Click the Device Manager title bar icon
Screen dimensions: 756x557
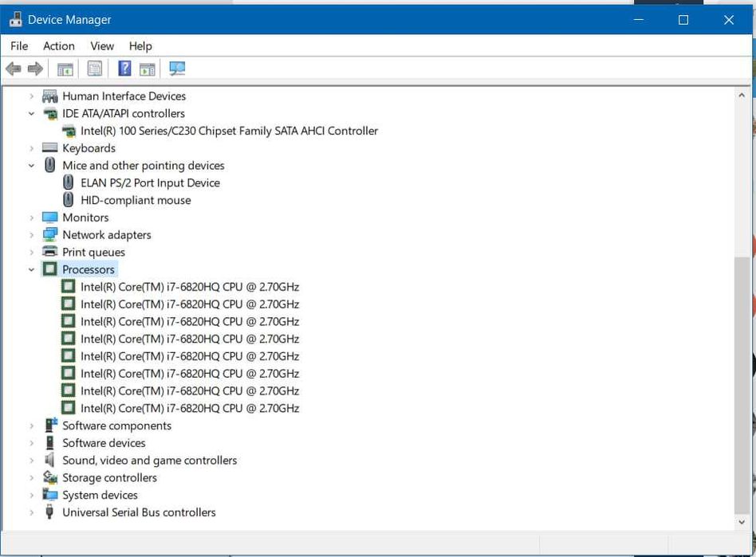[15, 20]
